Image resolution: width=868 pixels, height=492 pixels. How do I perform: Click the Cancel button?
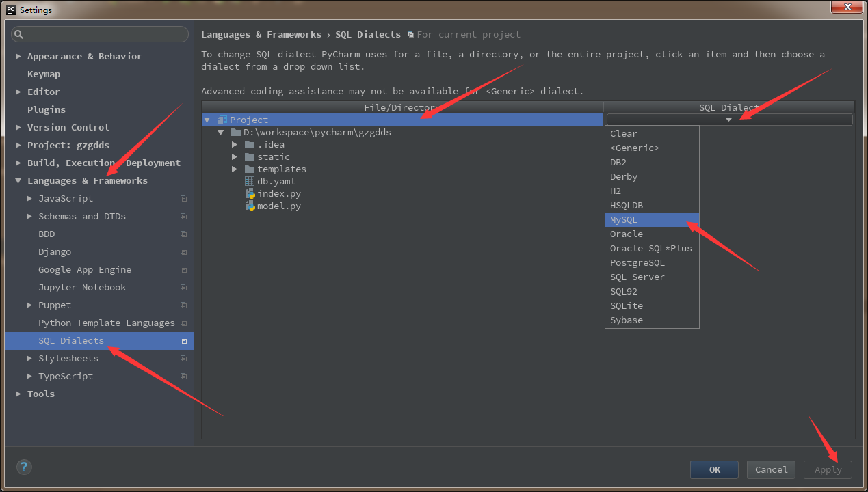771,470
